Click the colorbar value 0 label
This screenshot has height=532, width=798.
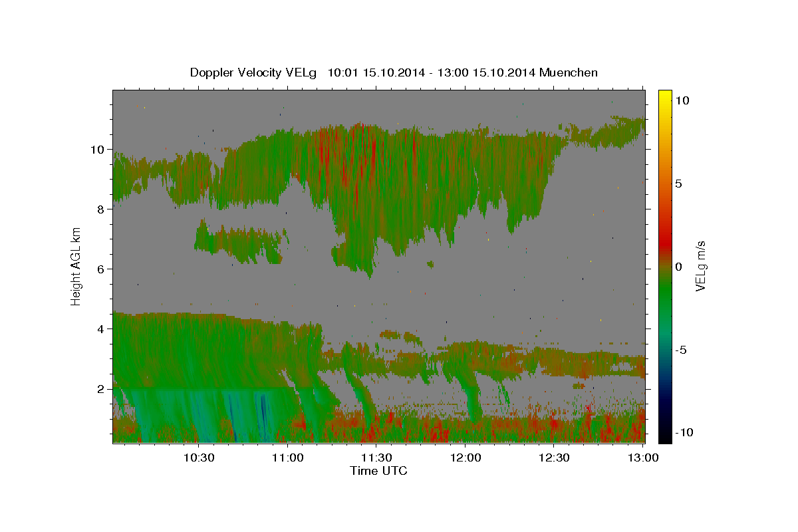click(678, 267)
